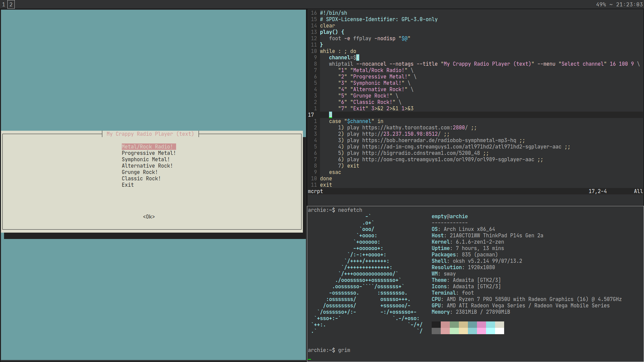
Task: Click the 17,2-4 cursor position indicator
Action: click(598, 191)
